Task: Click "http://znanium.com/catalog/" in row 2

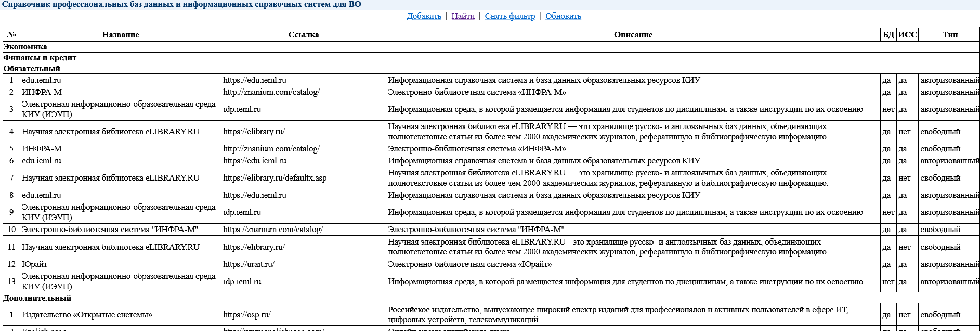Action: 304,92
